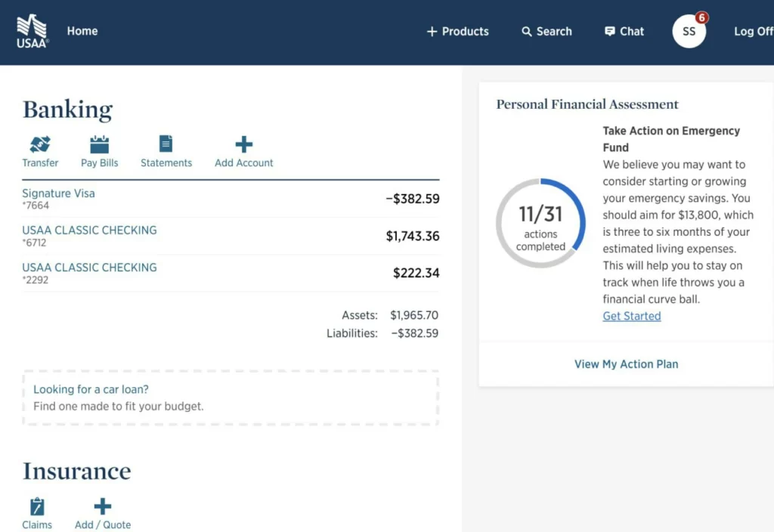This screenshot has width=774, height=532.
Task: Open the Products menu
Action: coord(457,32)
